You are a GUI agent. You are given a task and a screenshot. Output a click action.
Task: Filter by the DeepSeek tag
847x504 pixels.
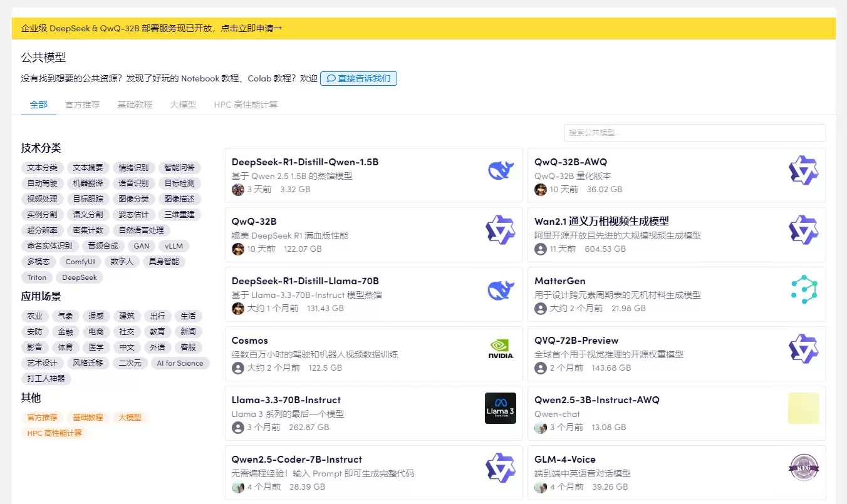[80, 277]
